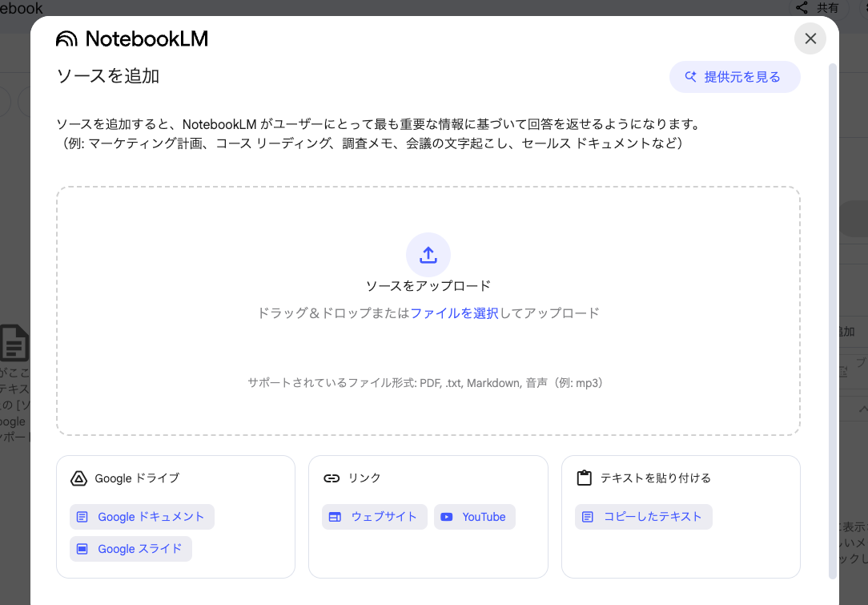Click the ソースをアップロード label

(428, 286)
